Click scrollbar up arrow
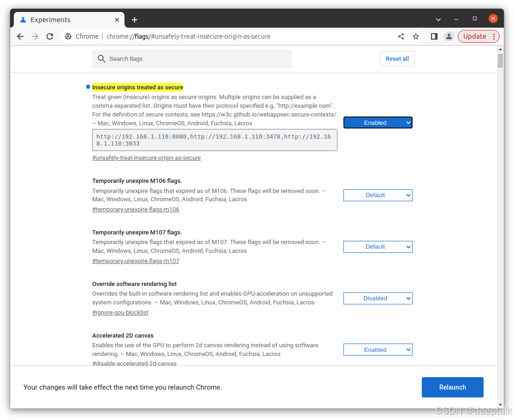 point(500,49)
